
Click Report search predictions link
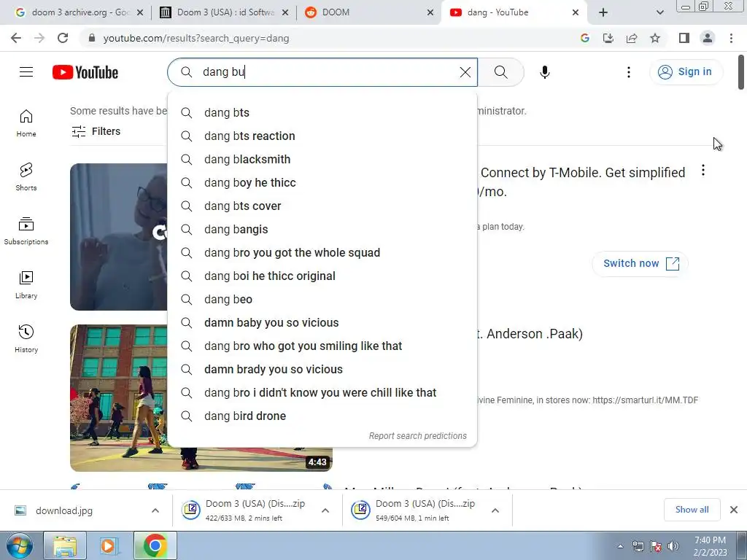[418, 436]
